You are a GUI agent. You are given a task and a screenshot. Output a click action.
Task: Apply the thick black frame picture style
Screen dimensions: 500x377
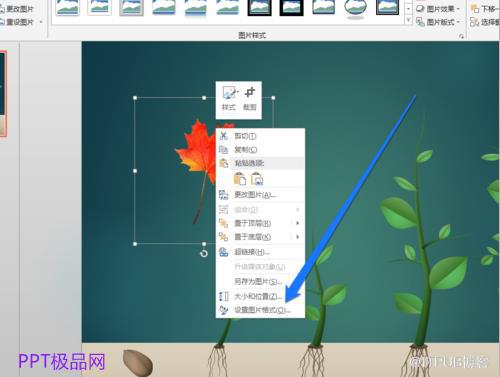tap(291, 8)
